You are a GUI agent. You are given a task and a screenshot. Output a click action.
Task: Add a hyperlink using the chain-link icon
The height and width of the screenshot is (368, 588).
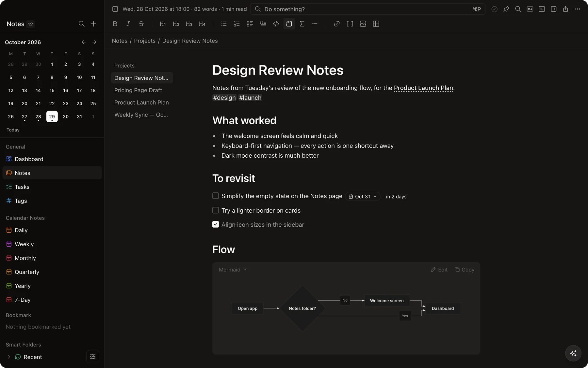click(337, 24)
